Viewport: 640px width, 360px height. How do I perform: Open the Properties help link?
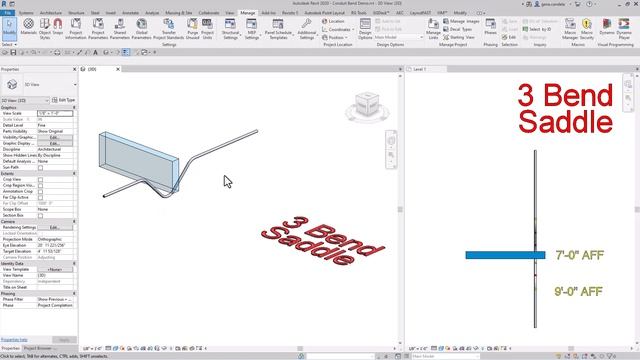click(14, 340)
